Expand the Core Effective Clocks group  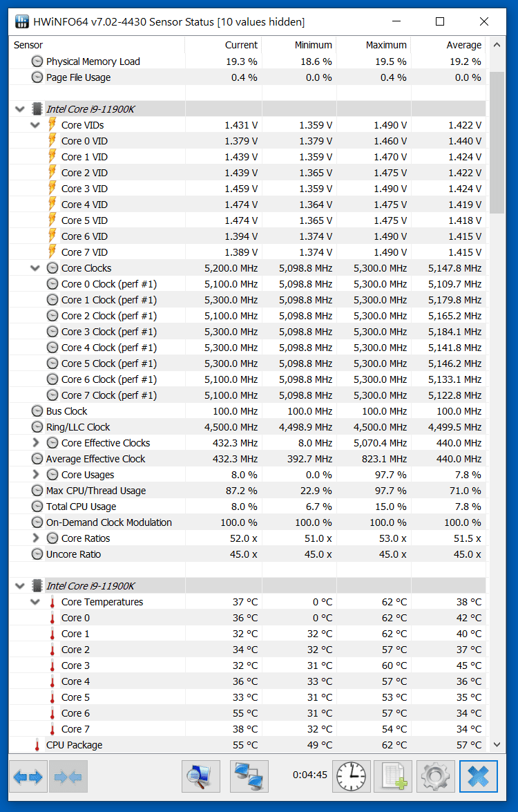[35, 443]
